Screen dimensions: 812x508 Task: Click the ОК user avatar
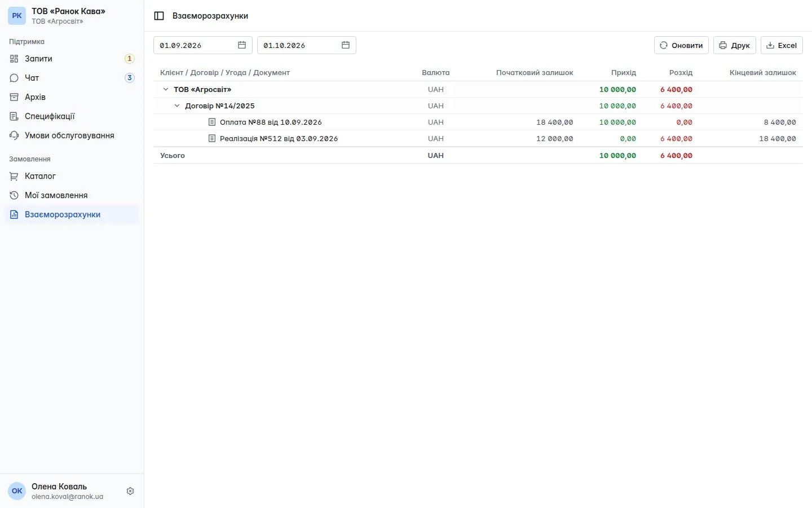click(x=17, y=491)
